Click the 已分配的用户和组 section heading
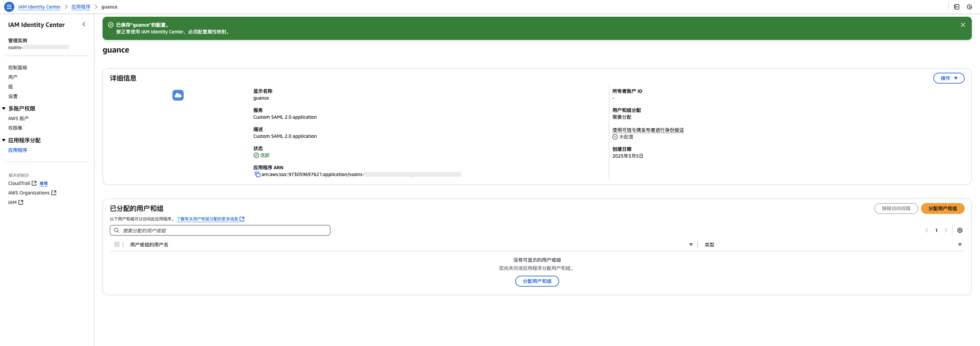The height and width of the screenshot is (346, 980). [137, 208]
